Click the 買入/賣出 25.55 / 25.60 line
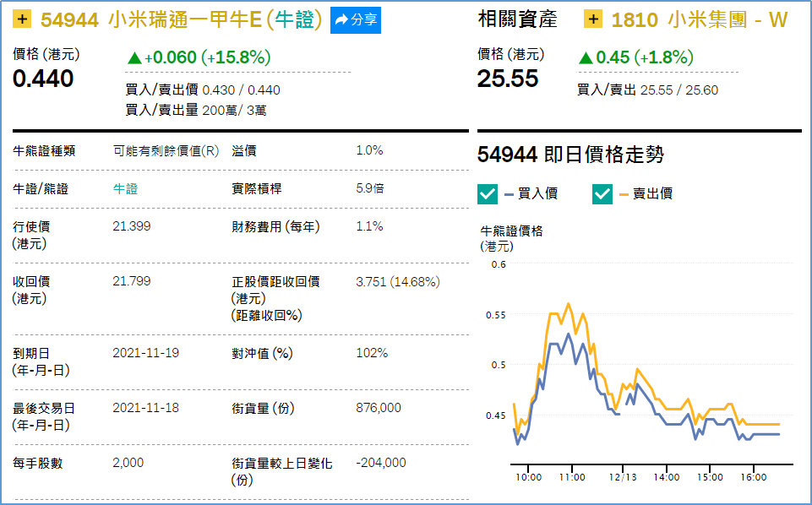 pyautogui.click(x=648, y=90)
